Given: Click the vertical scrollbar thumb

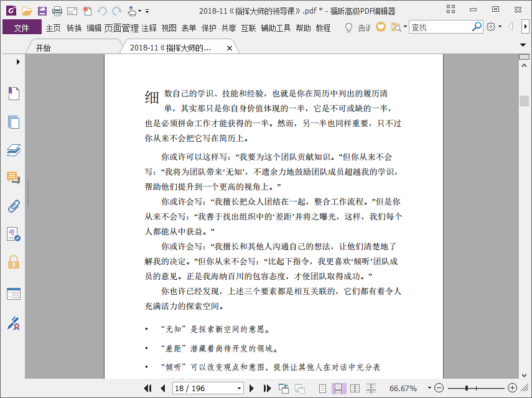Looking at the screenshot, I should coord(524,101).
